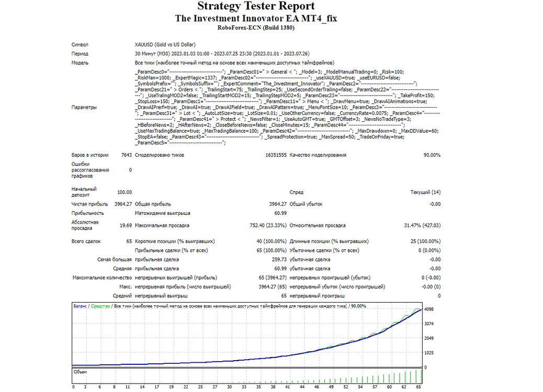Select the largest profit trade value "259.73"
The image size is (543, 392).
pos(279,259)
